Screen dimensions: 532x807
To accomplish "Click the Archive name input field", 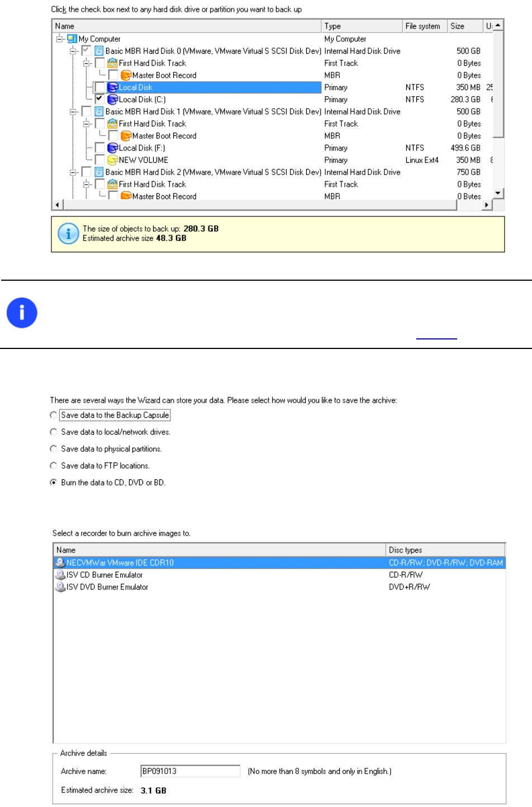I will (x=191, y=771).
